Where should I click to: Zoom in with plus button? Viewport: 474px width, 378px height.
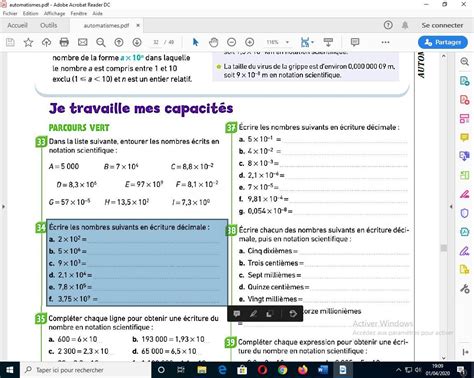pos(250,42)
